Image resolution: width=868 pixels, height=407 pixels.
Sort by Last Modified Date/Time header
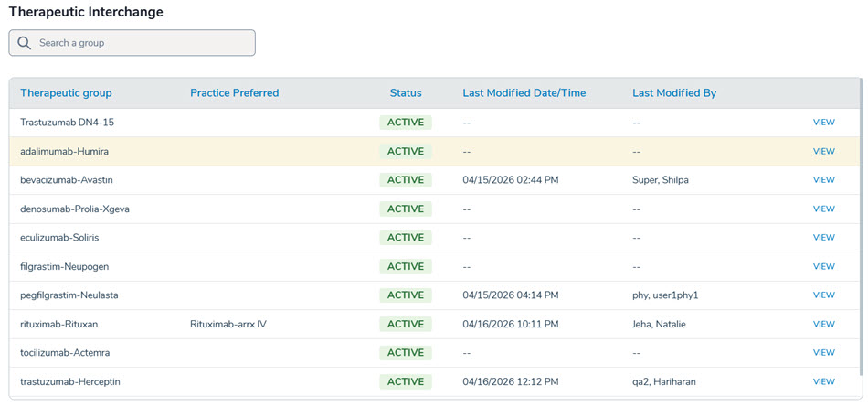[524, 93]
